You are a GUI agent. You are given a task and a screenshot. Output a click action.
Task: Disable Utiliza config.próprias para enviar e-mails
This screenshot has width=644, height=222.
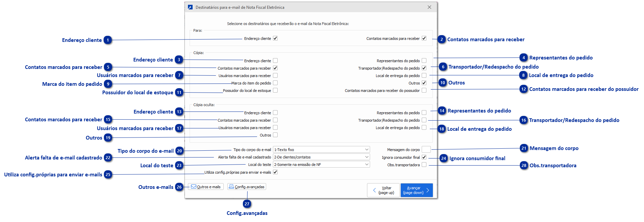275,172
